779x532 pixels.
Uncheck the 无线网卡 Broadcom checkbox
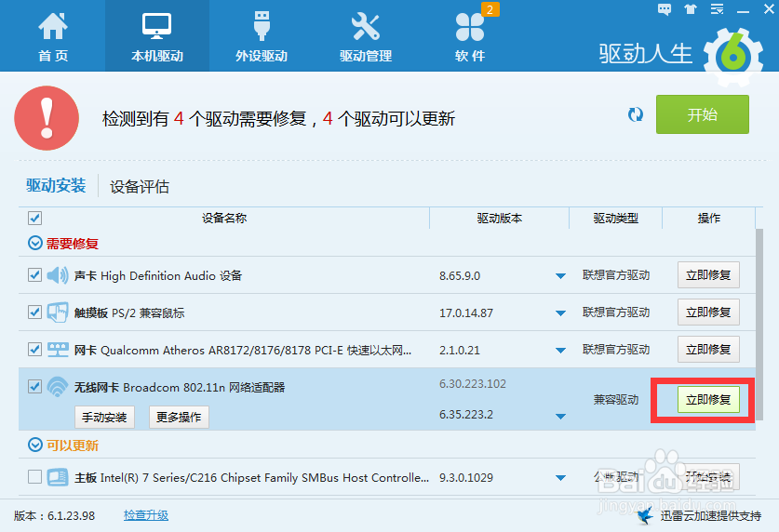coord(34,386)
